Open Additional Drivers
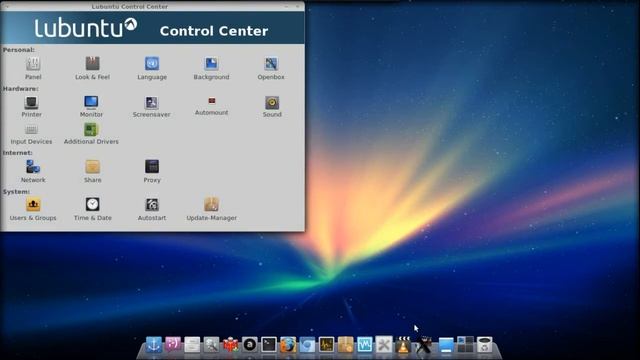Screen dimensions: 640x360 (91, 134)
